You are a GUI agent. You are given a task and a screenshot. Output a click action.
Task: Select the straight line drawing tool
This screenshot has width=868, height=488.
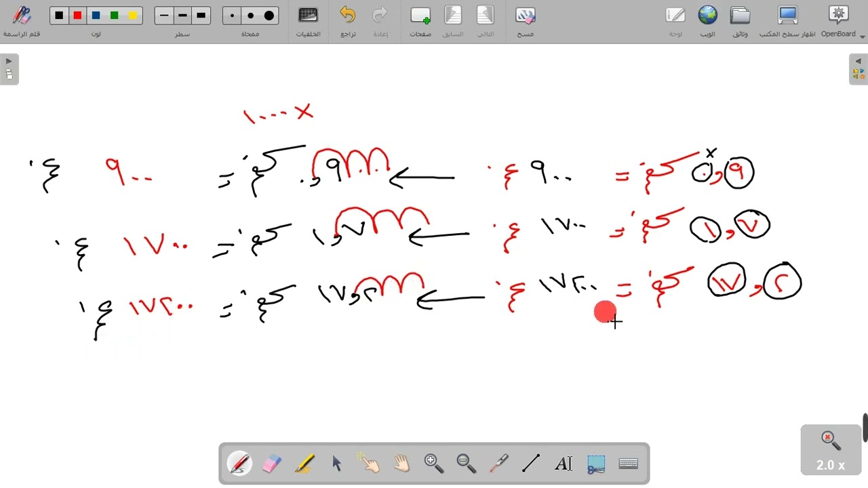pos(531,464)
